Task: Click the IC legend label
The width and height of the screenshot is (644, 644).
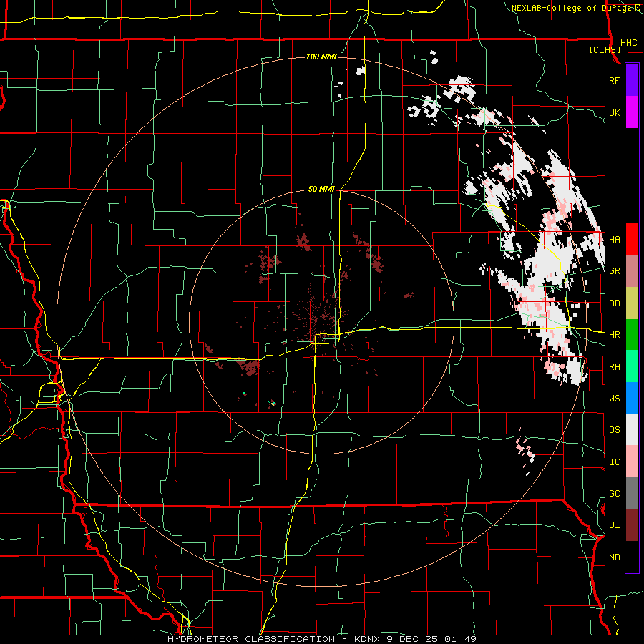Action: (614, 462)
